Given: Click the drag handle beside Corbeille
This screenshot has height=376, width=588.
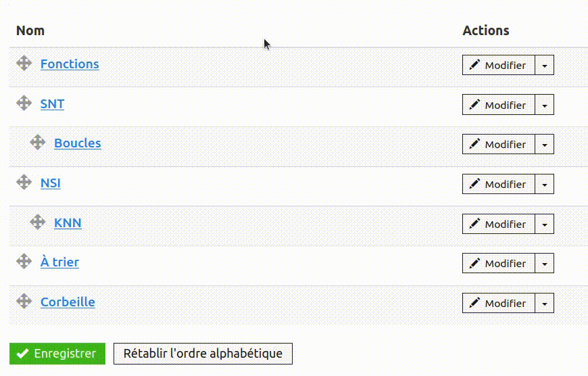Looking at the screenshot, I should click(24, 301).
